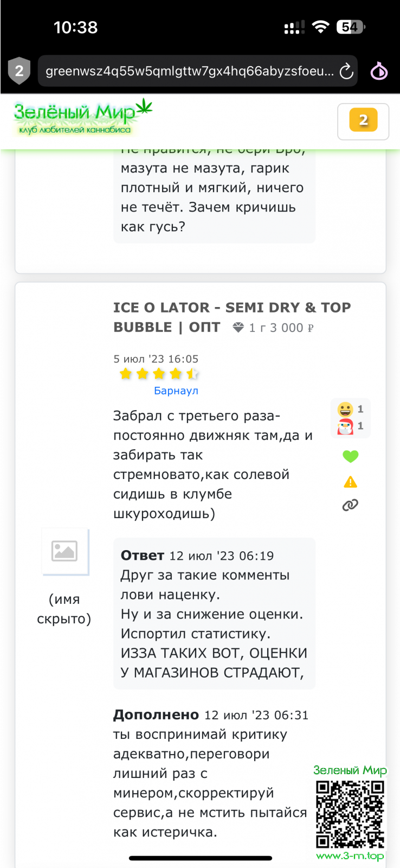Viewport: 400px width, 868px height.
Task: Copy review permalink via chain icon
Action: click(x=350, y=506)
